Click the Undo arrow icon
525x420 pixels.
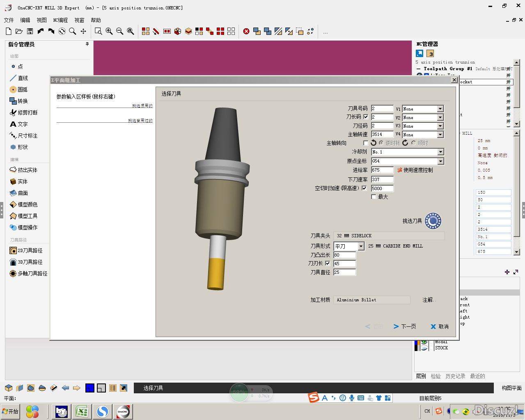pos(41,31)
